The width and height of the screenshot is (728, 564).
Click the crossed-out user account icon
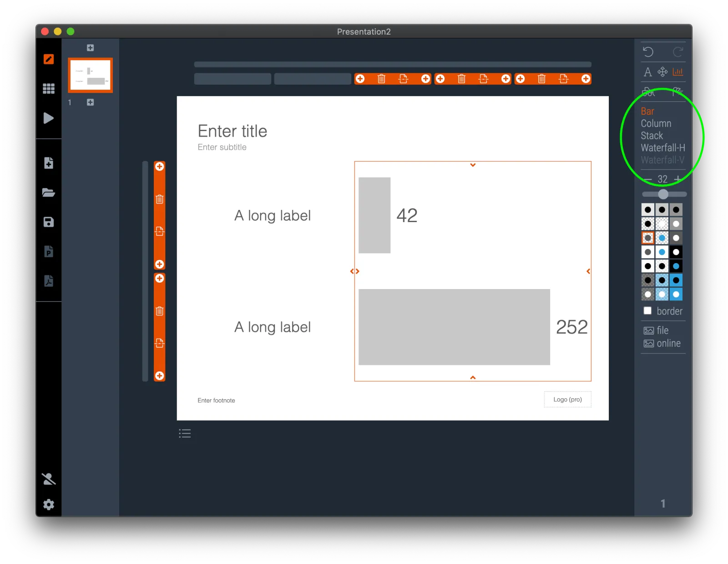pos(48,479)
